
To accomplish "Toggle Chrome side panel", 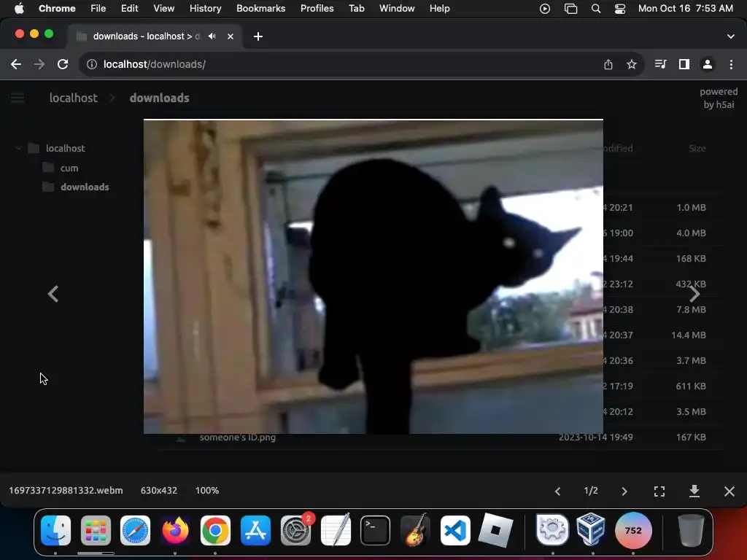I will click(684, 64).
